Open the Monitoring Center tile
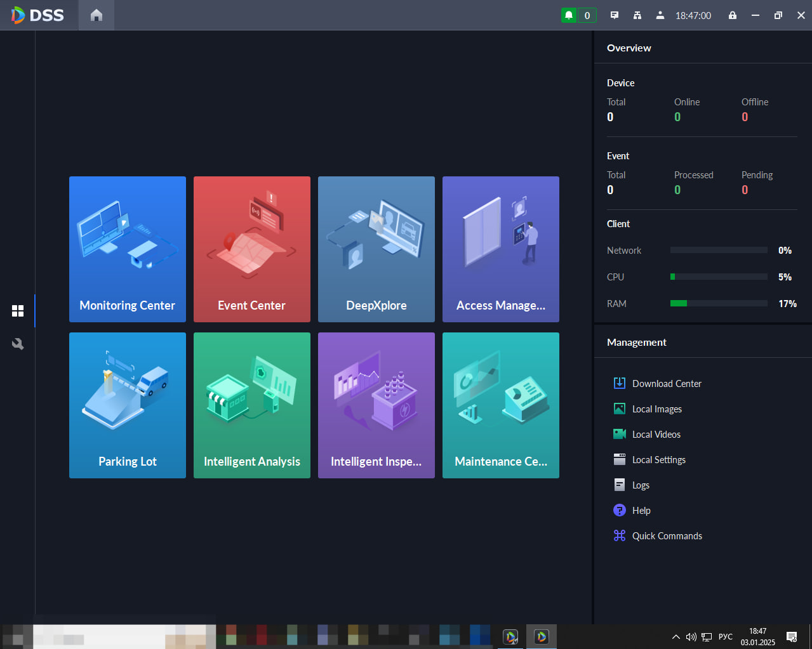 tap(128, 249)
